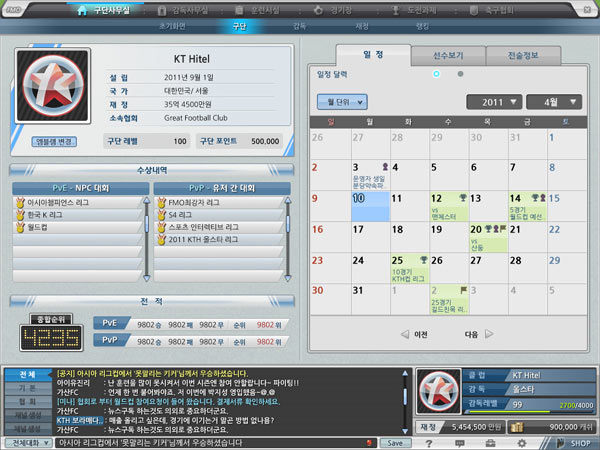Open the 월 단위 view dropdown

(x=342, y=102)
